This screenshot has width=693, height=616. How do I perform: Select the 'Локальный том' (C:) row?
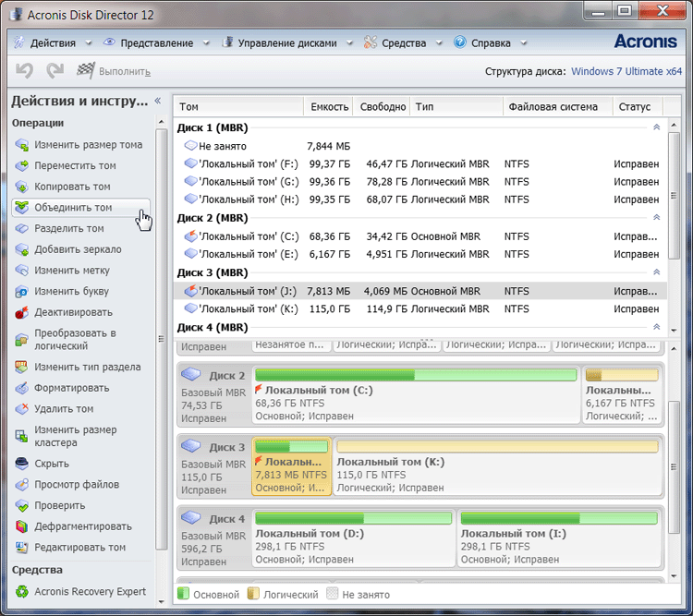[x=419, y=236]
